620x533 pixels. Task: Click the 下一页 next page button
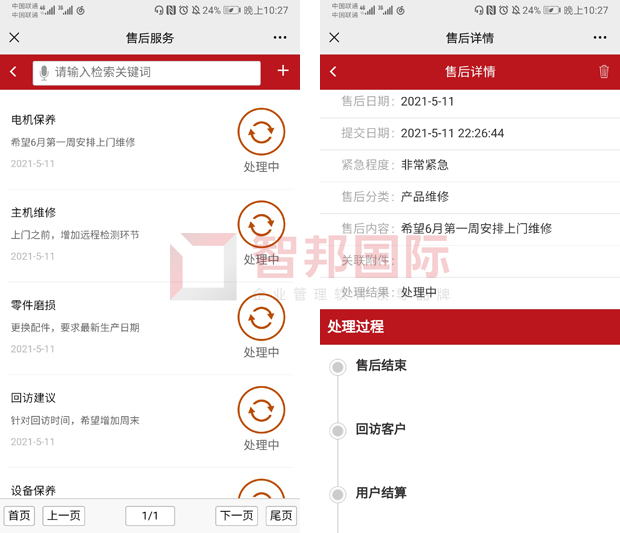(236, 516)
